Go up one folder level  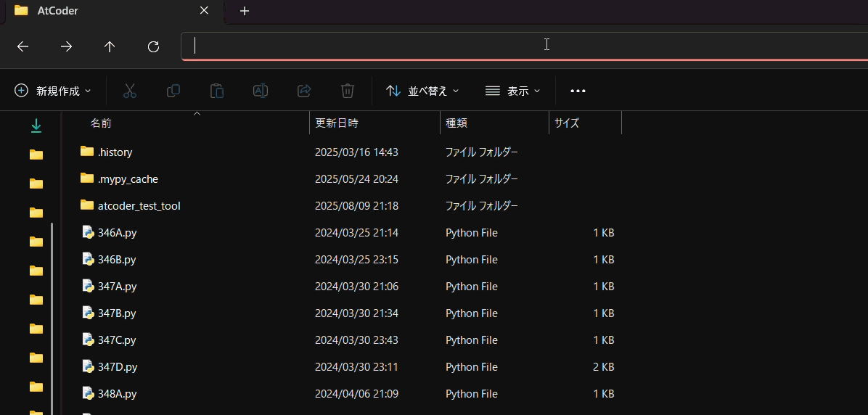click(x=110, y=47)
